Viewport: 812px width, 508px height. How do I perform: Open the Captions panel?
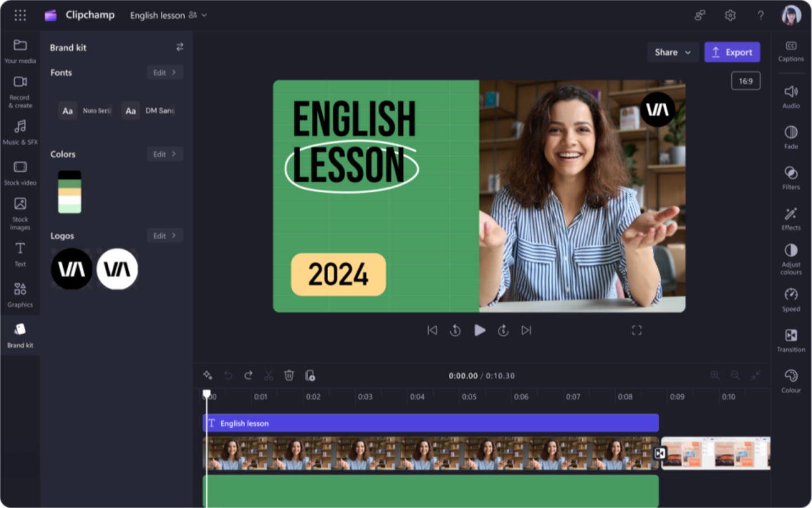(x=791, y=51)
